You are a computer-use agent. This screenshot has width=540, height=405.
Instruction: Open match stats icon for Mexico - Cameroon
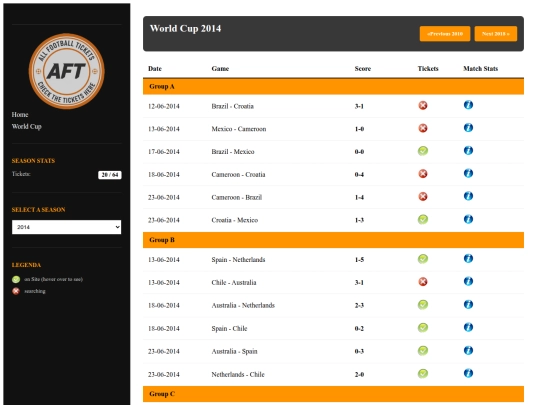pyautogui.click(x=468, y=127)
